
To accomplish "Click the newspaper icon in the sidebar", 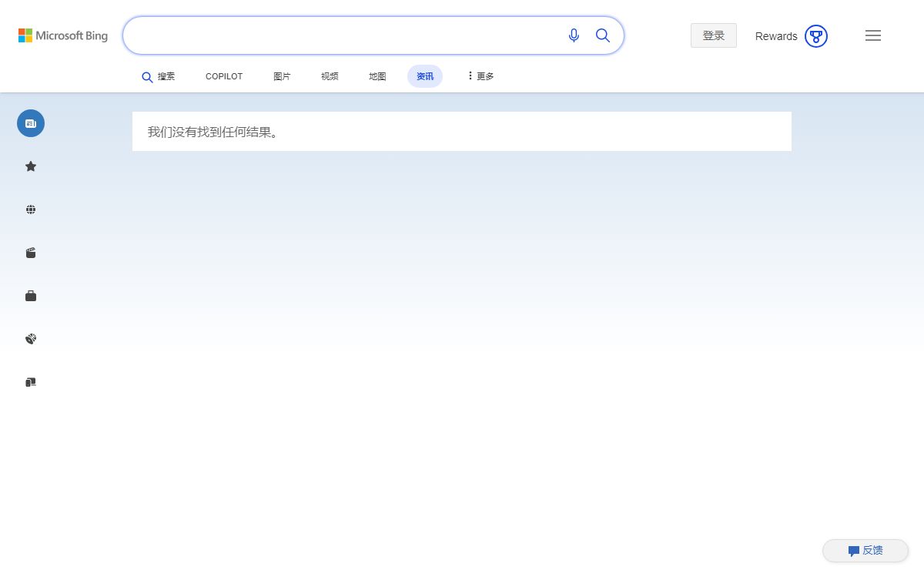I will (31, 123).
